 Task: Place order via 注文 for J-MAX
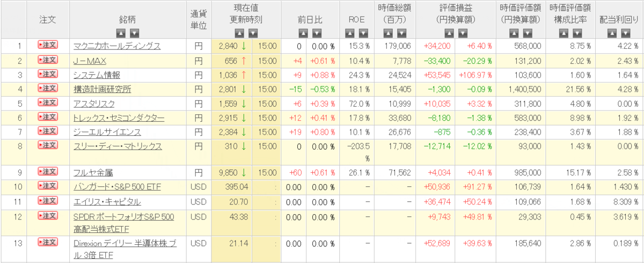(48, 59)
